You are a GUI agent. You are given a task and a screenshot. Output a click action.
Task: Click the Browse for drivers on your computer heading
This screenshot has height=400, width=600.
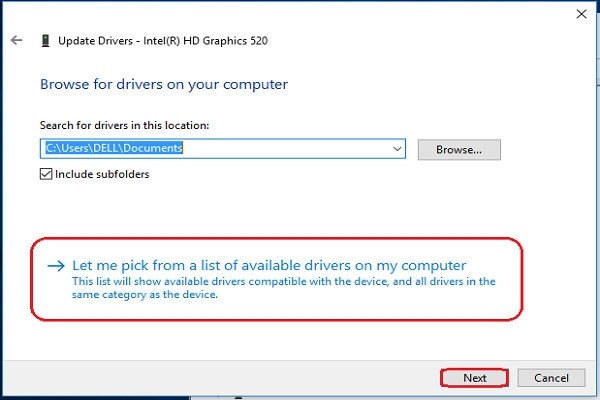(x=164, y=85)
